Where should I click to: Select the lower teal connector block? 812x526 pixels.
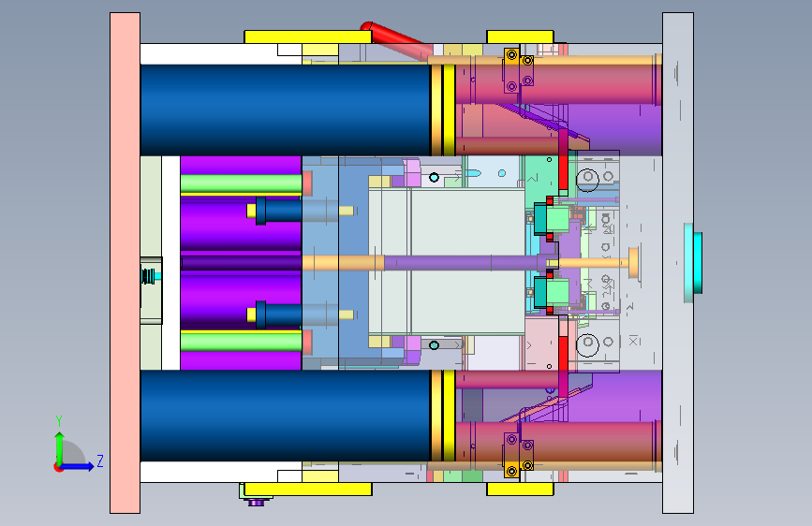[540, 292]
